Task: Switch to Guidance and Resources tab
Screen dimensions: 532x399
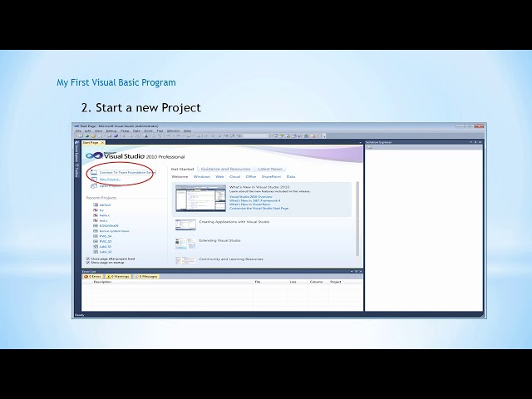Action: click(x=225, y=169)
